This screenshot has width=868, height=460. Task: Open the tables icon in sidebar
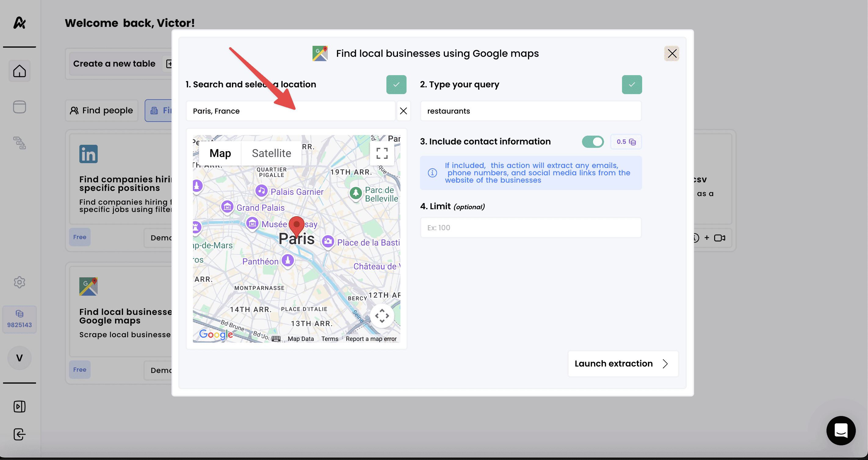[x=20, y=107]
